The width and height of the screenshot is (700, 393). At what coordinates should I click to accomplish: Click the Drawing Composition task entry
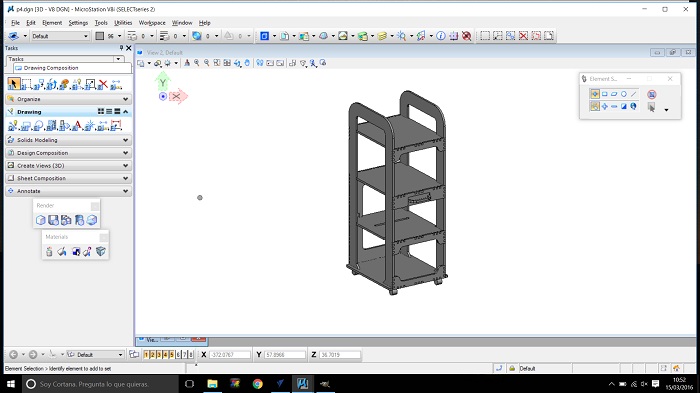[73, 68]
